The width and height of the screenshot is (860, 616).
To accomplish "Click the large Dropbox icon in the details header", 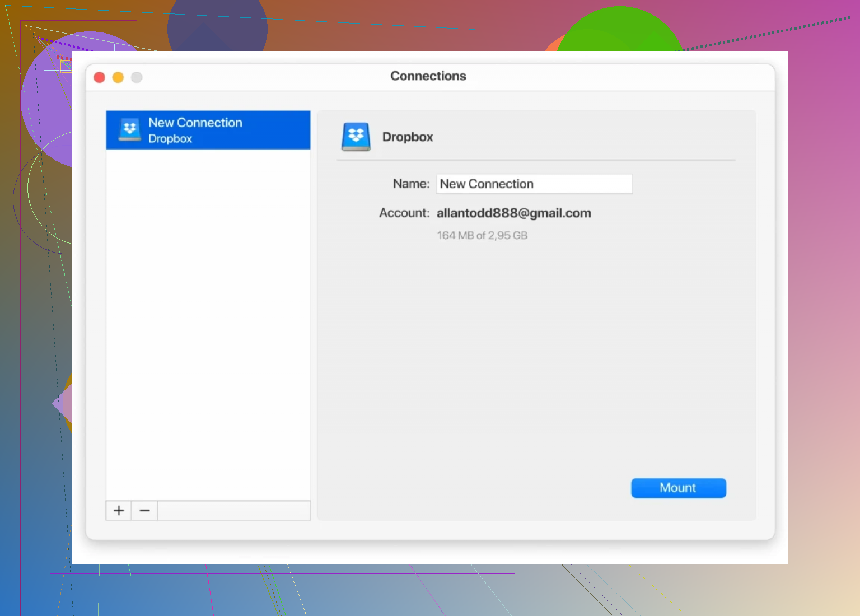I will (x=356, y=137).
